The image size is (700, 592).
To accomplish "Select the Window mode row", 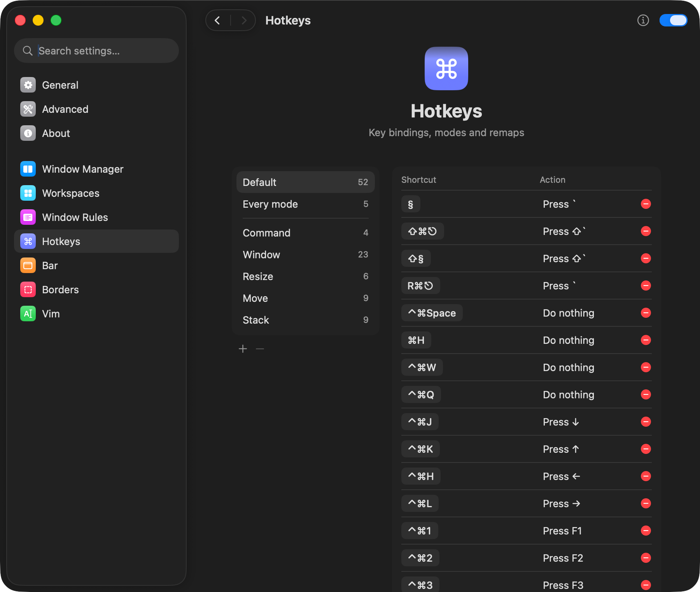I will click(306, 254).
